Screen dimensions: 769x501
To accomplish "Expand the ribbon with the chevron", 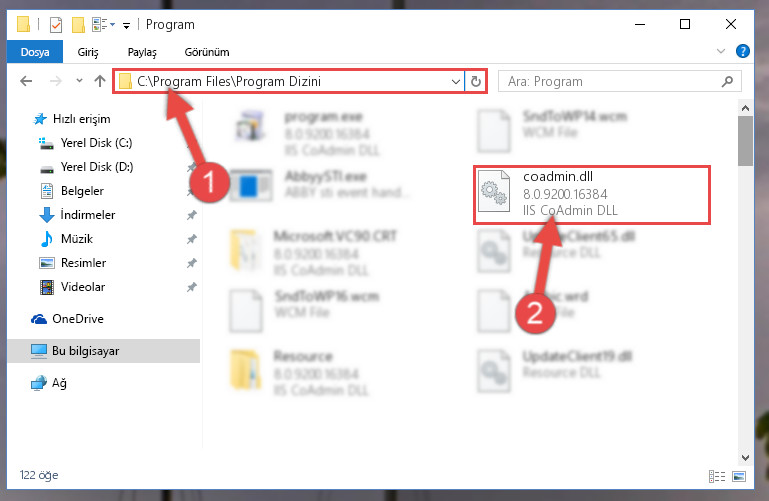I will tap(720, 51).
